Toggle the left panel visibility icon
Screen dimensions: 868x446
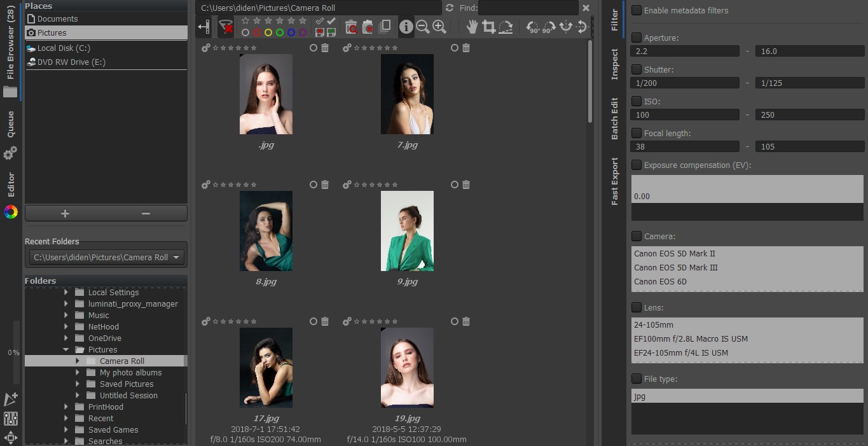tap(203, 27)
